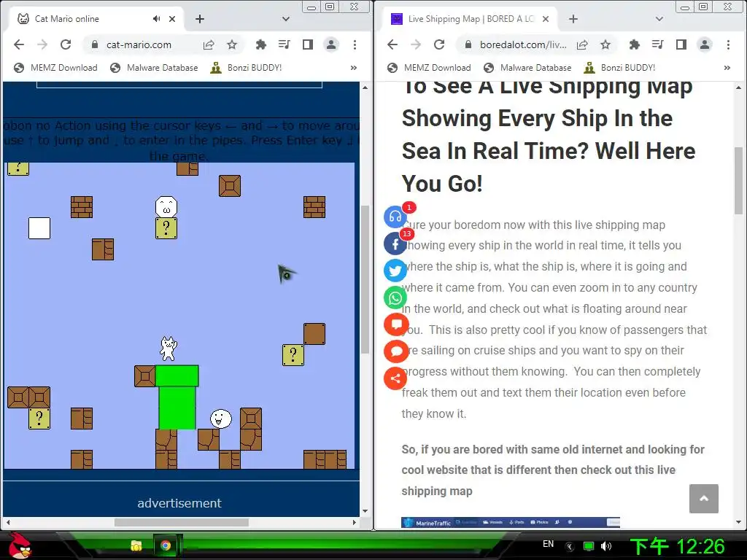
Task: Go back in Cat Mario window
Action: tap(18, 44)
